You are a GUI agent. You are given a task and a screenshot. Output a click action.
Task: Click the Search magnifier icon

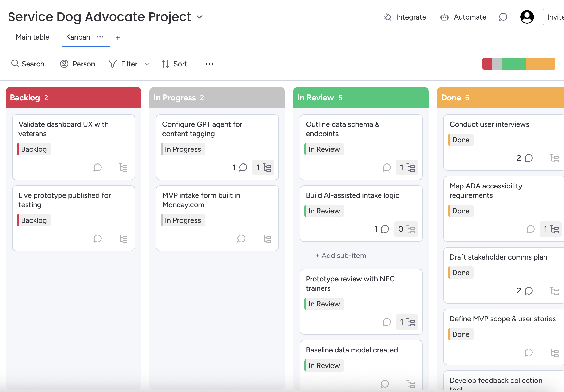tap(15, 64)
